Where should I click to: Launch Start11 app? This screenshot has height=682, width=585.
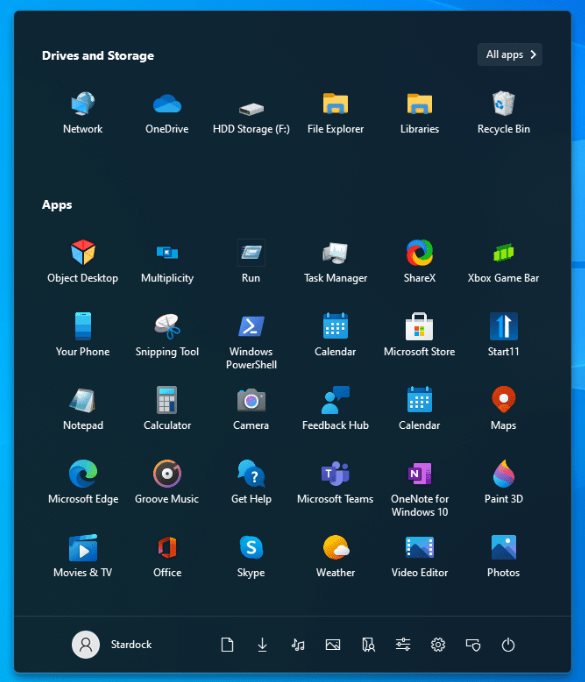click(503, 334)
